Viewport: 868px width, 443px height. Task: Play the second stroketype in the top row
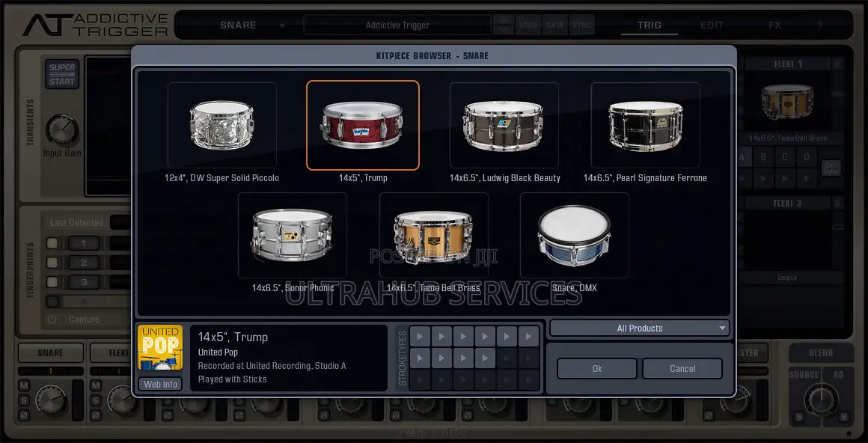(x=441, y=336)
